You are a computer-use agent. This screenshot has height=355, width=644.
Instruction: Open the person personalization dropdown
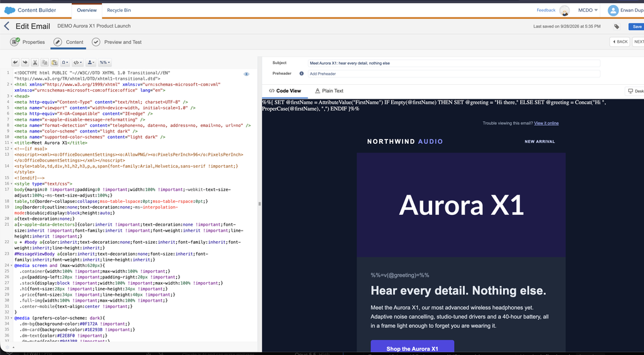(x=91, y=62)
